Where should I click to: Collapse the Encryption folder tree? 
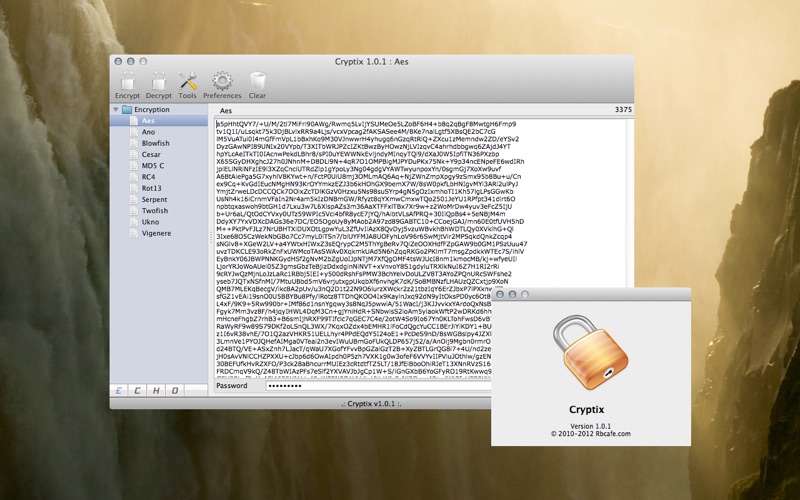(x=116, y=109)
